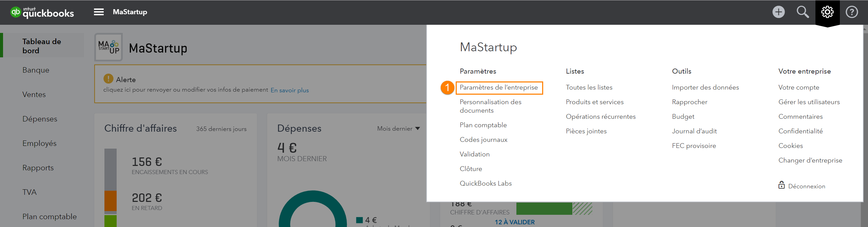Click the QuickBooks logo
The image size is (868, 227).
click(x=42, y=12)
